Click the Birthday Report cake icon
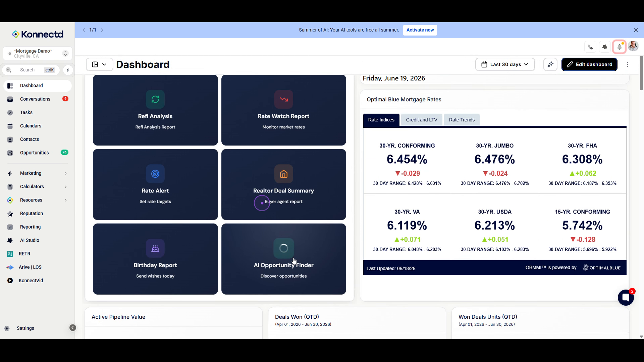This screenshot has width=644, height=362. coord(155,248)
